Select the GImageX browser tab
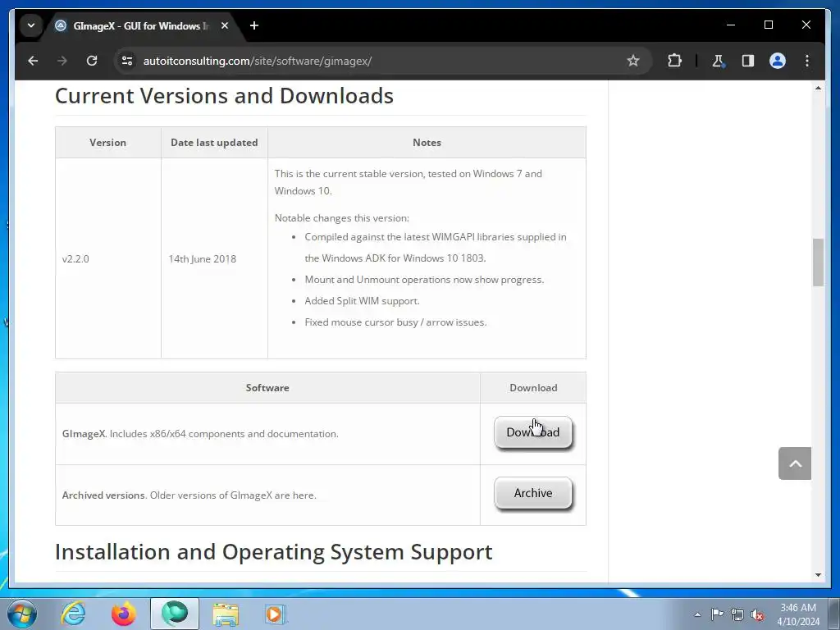The image size is (840, 630). 140,25
